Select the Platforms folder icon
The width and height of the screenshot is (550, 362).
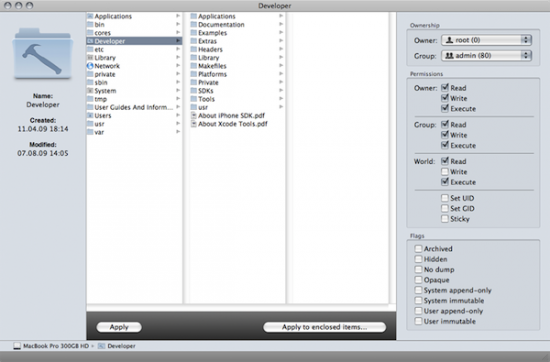[x=193, y=74]
